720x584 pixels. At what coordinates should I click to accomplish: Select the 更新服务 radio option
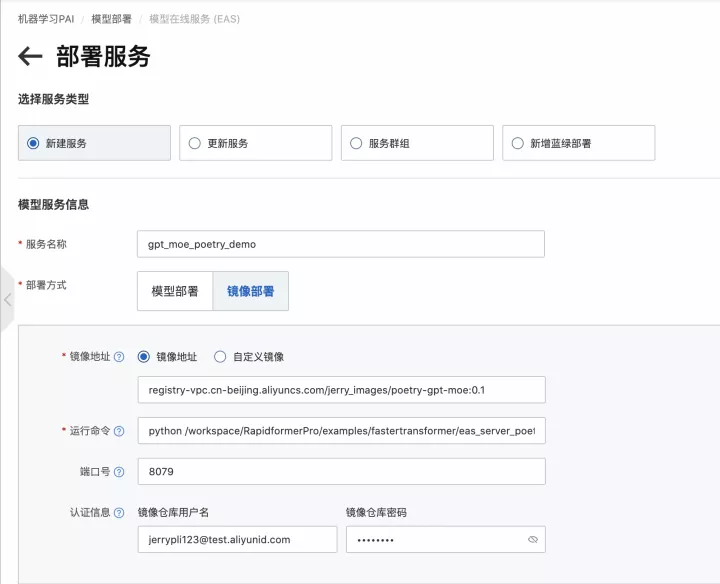tap(195, 143)
